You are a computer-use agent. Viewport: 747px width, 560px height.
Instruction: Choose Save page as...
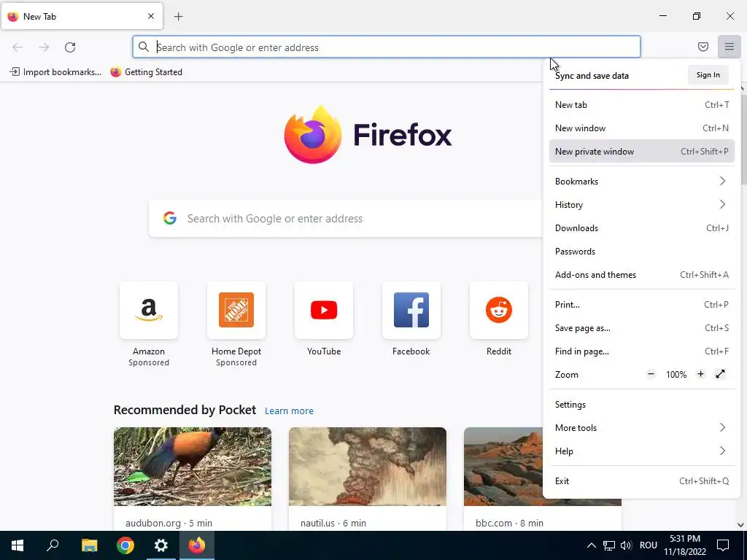coord(642,328)
